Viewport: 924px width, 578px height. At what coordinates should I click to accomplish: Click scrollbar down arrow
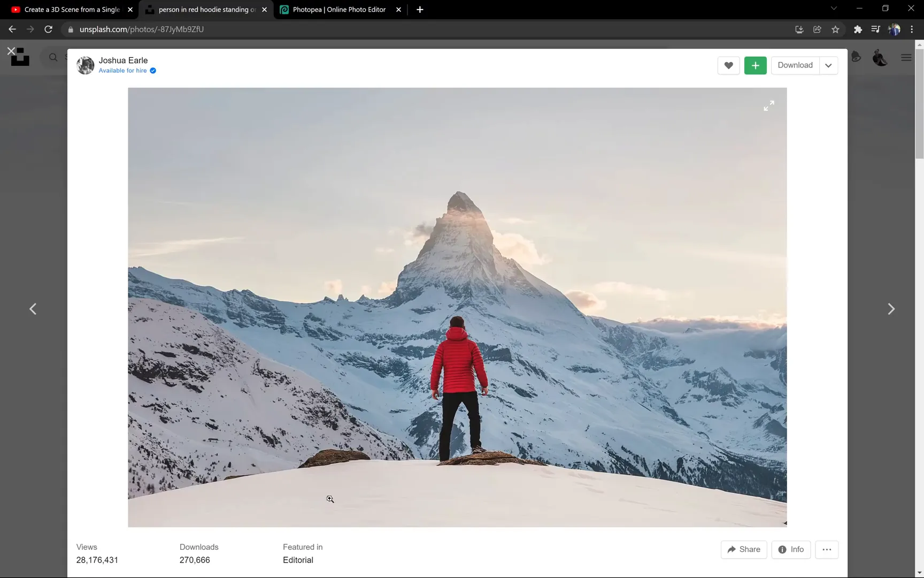920,573
